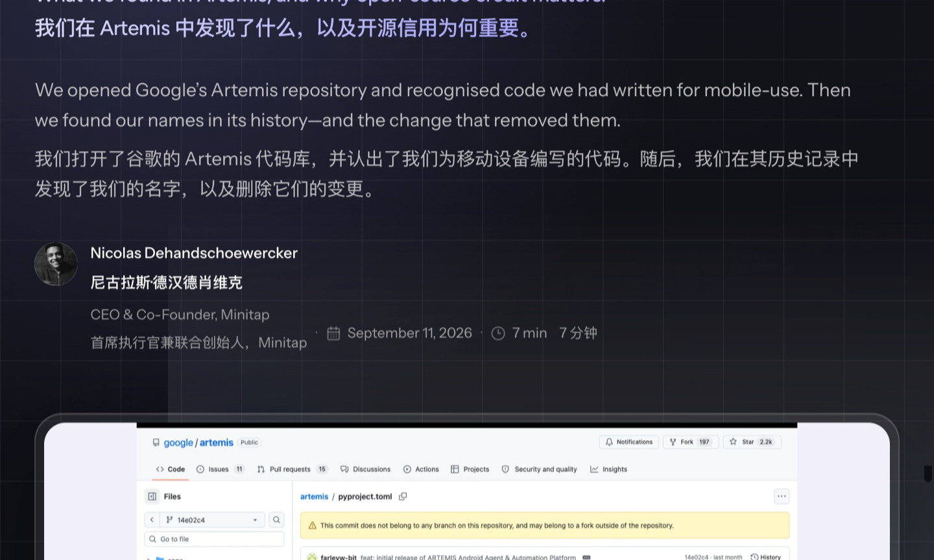The width and height of the screenshot is (934, 560).
Task: Click the warning triangle icon in yellow banner
Action: 312,526
